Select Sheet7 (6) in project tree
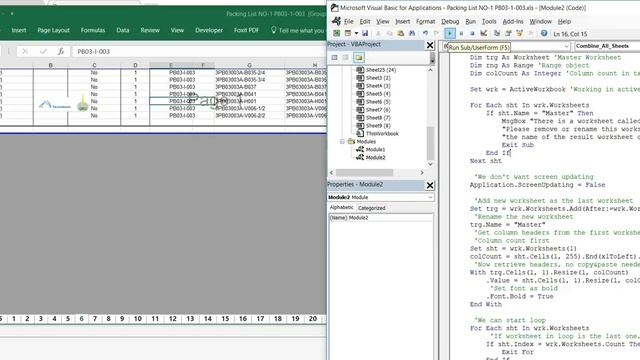640x360 pixels. (378, 110)
